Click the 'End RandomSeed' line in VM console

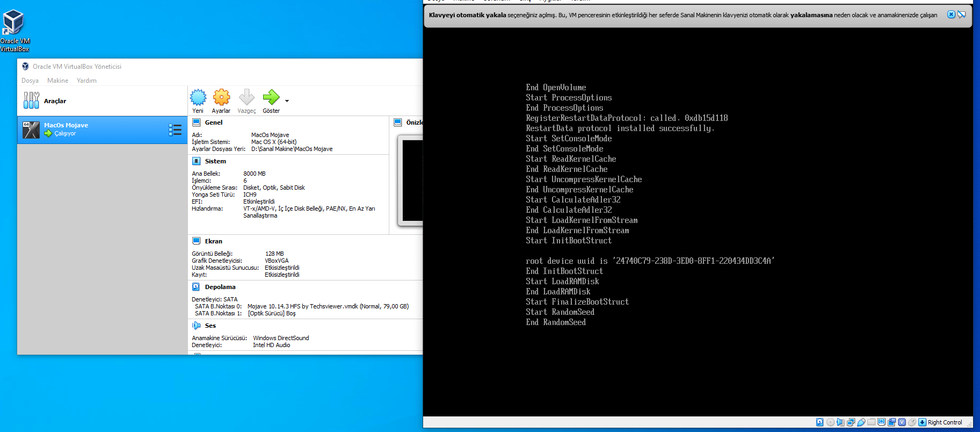[x=556, y=322]
